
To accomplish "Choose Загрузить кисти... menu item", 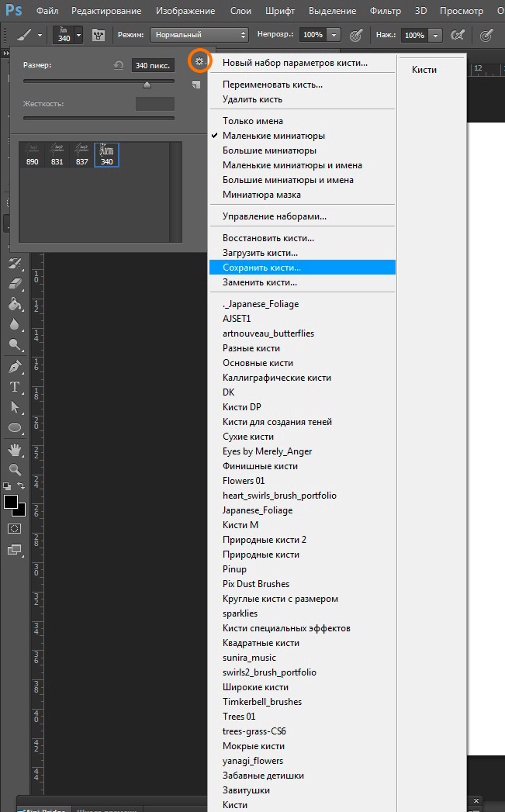I will pos(302,253).
